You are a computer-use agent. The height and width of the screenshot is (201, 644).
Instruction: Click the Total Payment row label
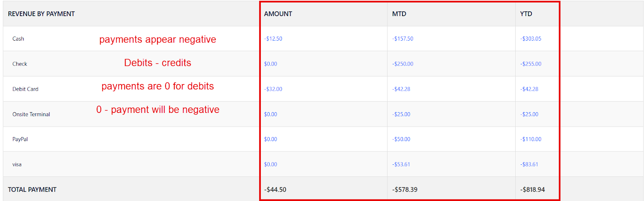click(x=32, y=190)
